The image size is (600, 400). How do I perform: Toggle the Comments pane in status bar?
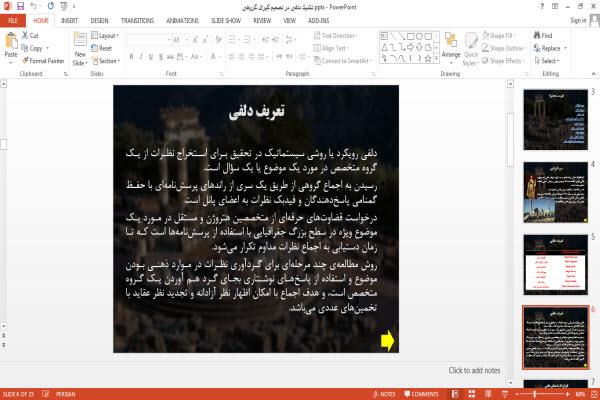coord(421,394)
